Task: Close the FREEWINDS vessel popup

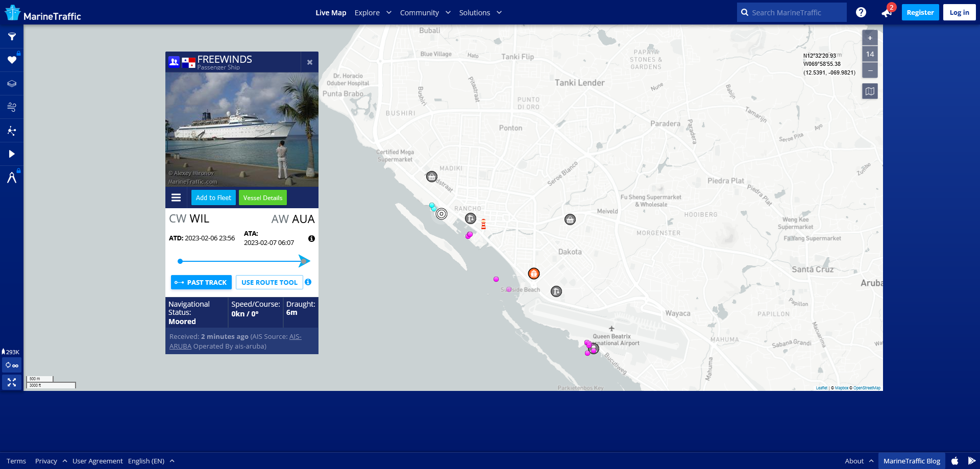Action: (310, 62)
